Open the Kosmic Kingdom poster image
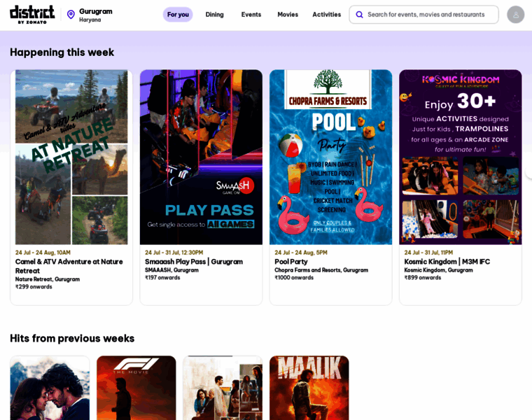Viewport: 532px width, 420px height. point(461,157)
